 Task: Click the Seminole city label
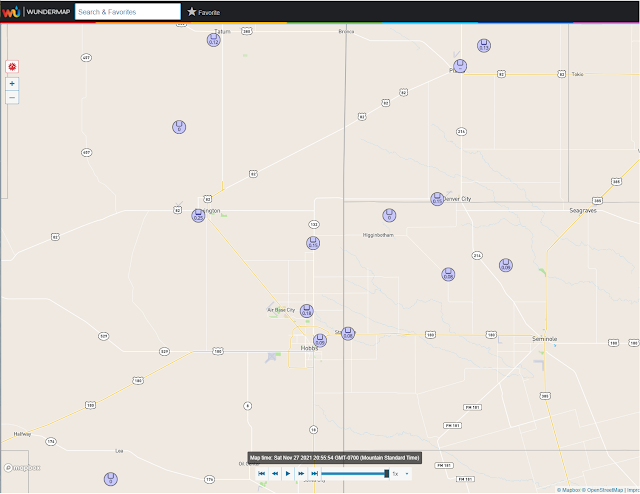tap(544, 339)
